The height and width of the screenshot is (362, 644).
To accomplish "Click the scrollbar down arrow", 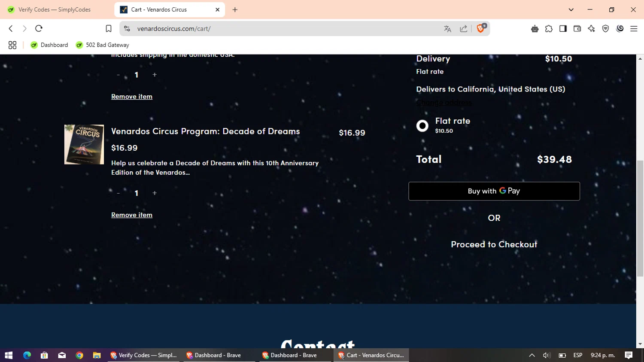I will [x=640, y=344].
